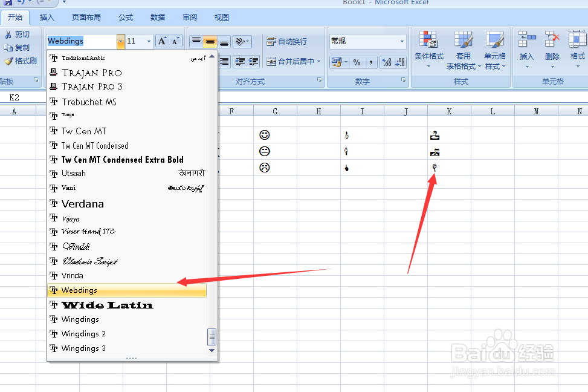Open the Clipboard dialog launcher
This screenshot has height=392, width=588.
pyautogui.click(x=36, y=80)
